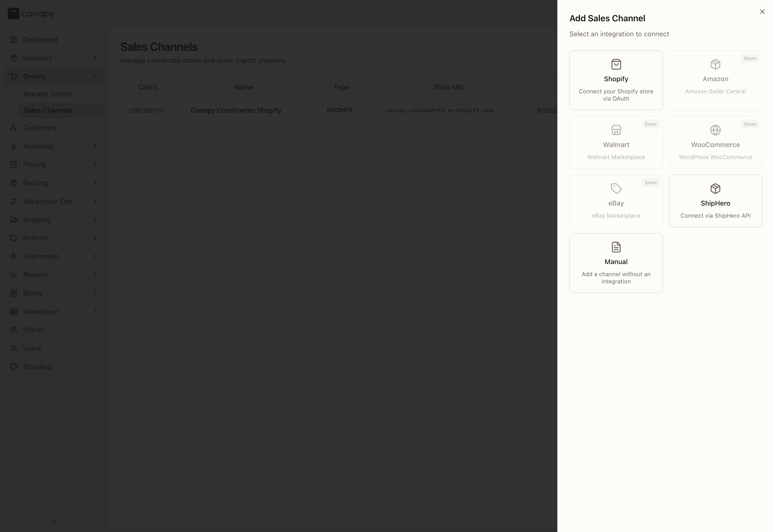
Task: Click the Client column header
Action: [x=147, y=87]
